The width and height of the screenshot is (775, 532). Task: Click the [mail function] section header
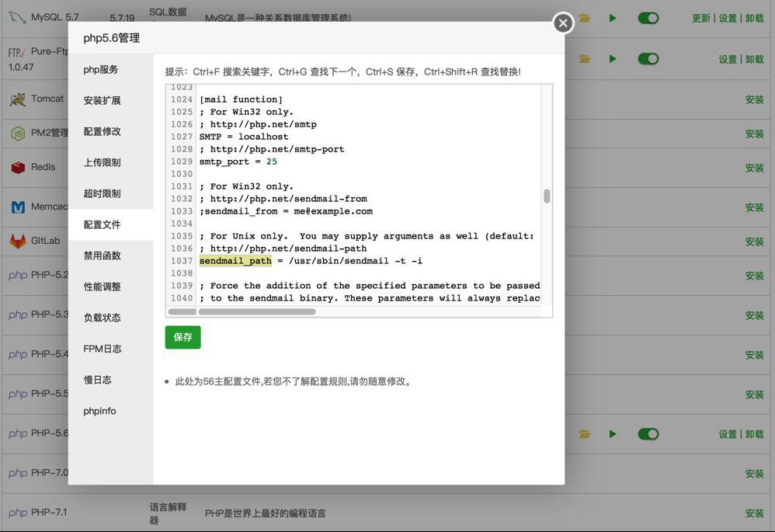point(241,100)
